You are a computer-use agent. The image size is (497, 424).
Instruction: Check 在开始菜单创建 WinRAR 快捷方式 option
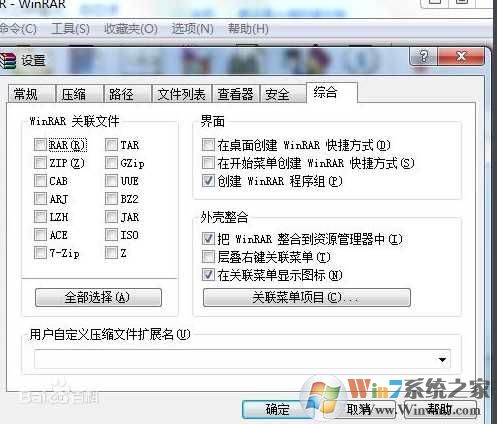(x=208, y=163)
